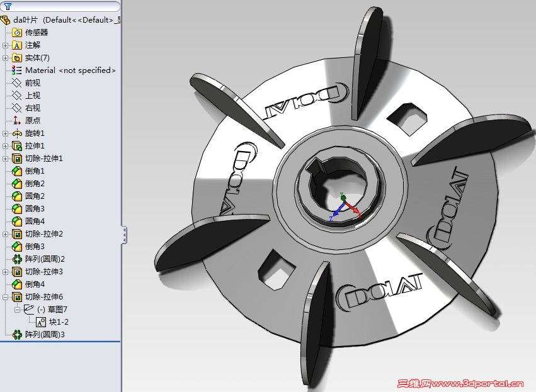Click the 切除-拉伸1 cut-extrude icon

[x=17, y=159]
